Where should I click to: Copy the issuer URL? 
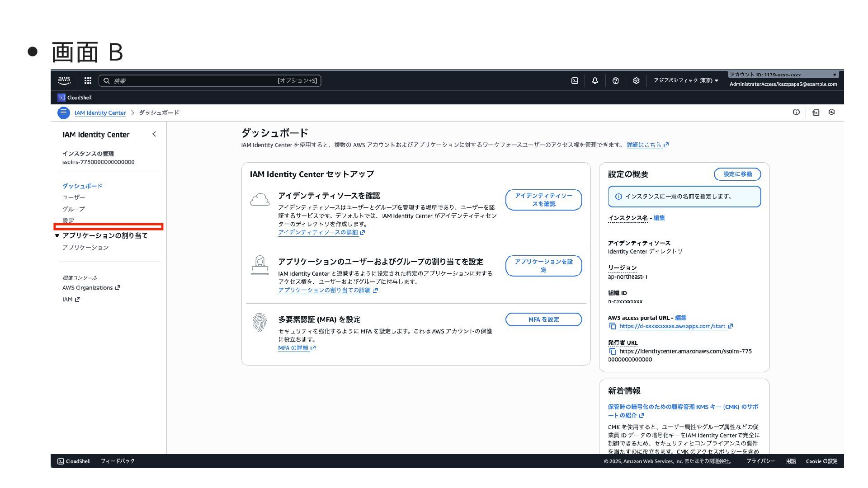613,352
